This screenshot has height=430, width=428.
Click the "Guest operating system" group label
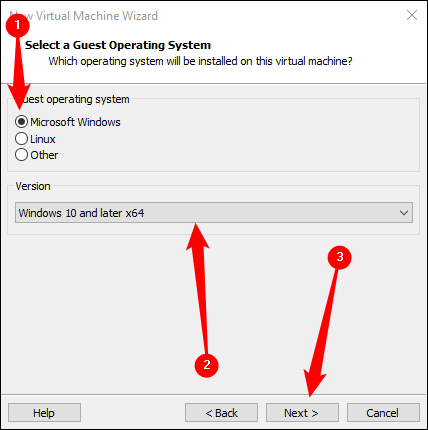tap(71, 99)
